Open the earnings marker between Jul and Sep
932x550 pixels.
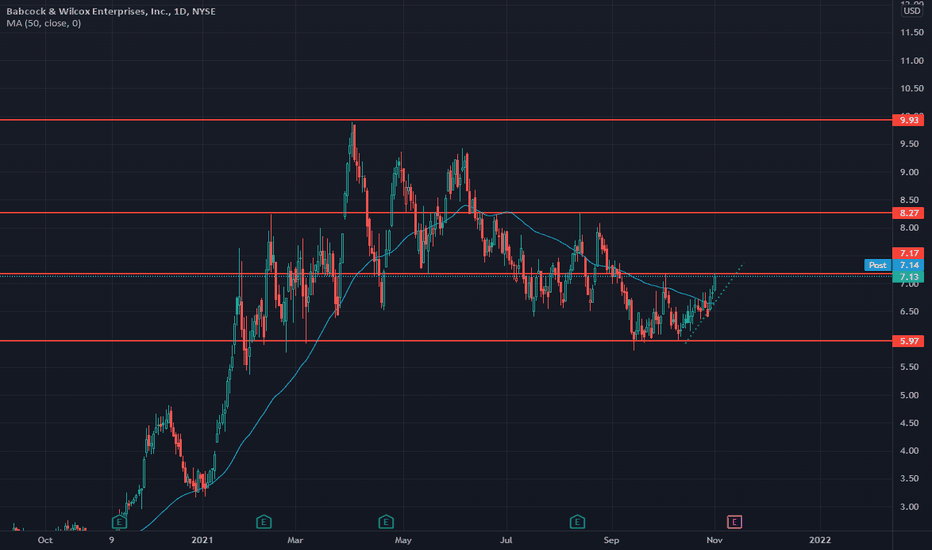(577, 523)
